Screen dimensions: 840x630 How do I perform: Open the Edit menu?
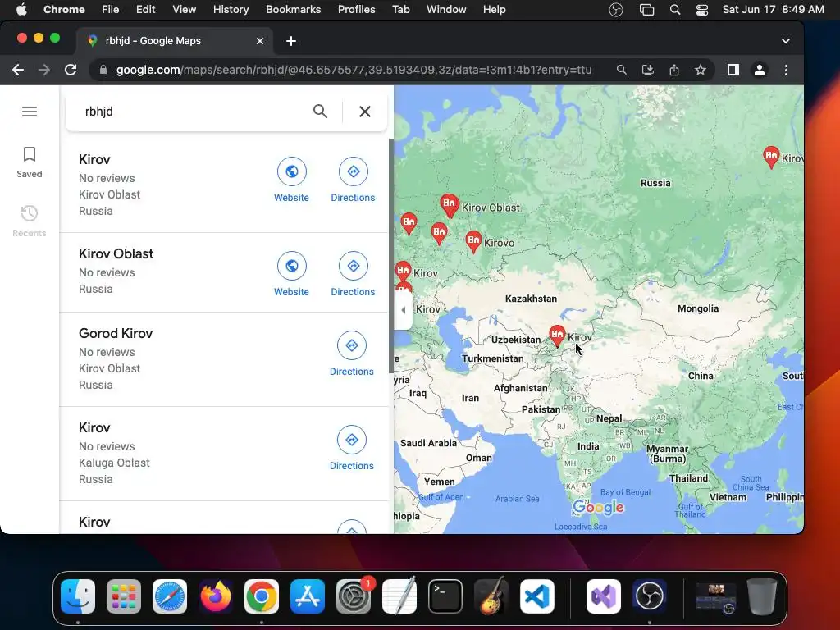(145, 9)
